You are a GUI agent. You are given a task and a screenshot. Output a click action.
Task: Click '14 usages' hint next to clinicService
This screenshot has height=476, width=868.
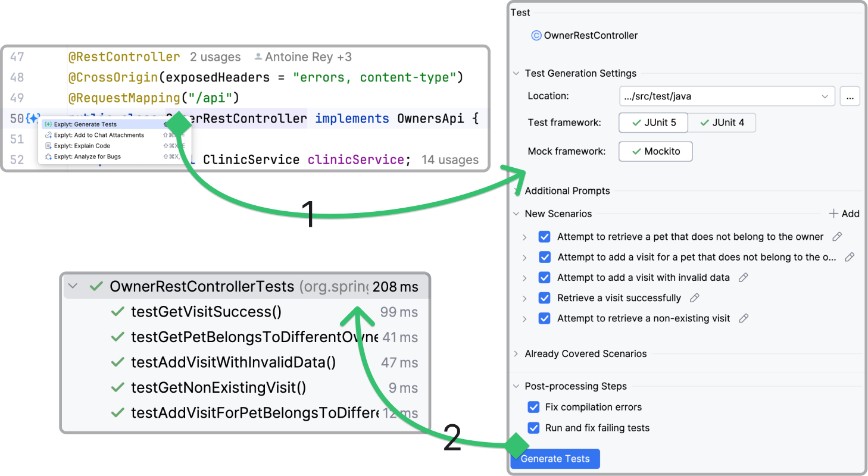(450, 159)
